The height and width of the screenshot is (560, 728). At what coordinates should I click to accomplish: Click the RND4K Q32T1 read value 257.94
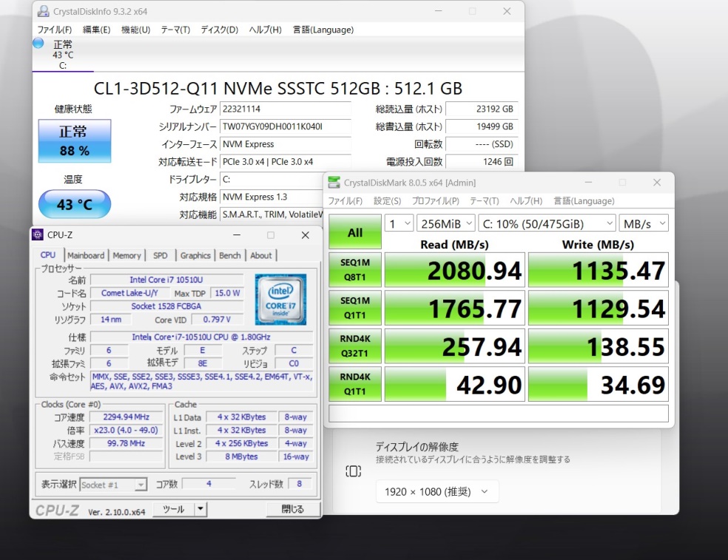455,346
